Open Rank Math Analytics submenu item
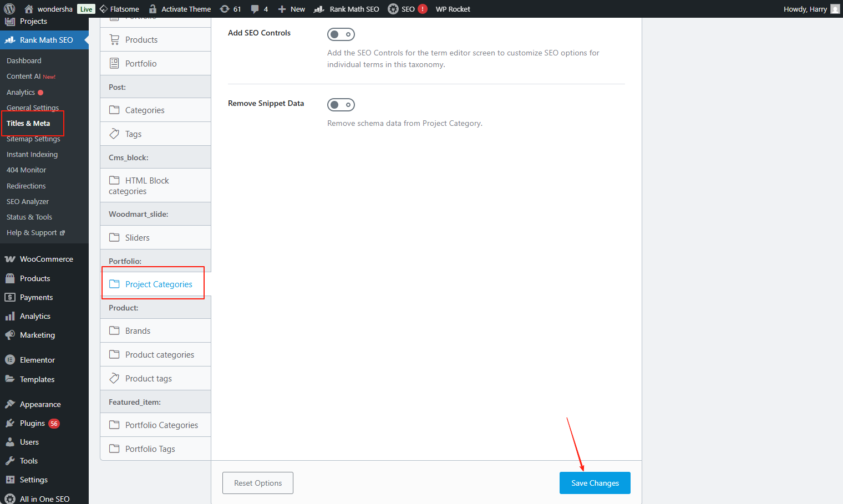Image resolution: width=843 pixels, height=504 pixels. pyautogui.click(x=25, y=92)
